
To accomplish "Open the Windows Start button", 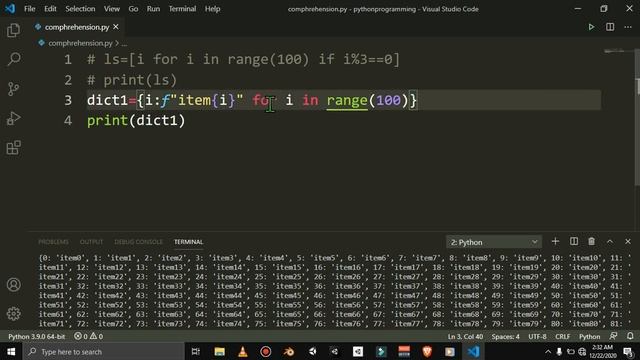I will (x=11, y=351).
